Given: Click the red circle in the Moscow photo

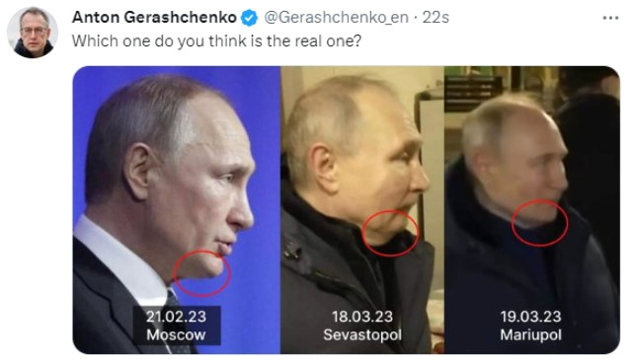Looking at the screenshot, I should click(x=201, y=274).
